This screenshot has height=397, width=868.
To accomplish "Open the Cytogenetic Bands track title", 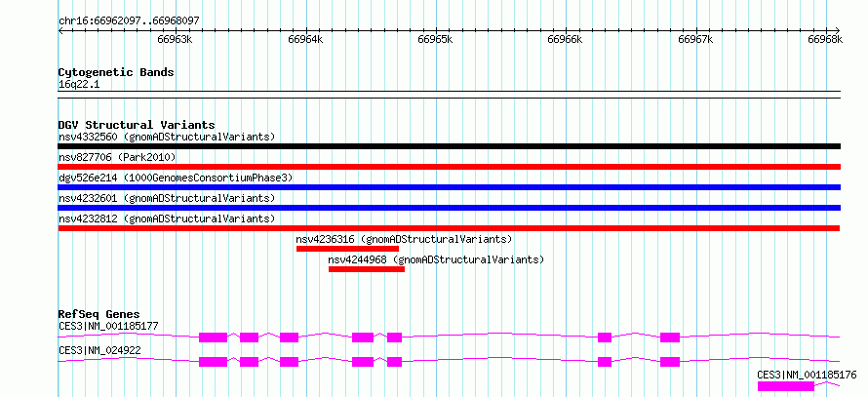I will 116,72.
